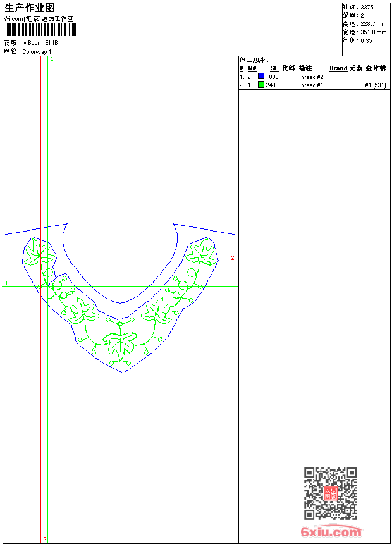Click the 'Thread #1' description
The width and height of the screenshot is (392, 544).
pos(311,85)
